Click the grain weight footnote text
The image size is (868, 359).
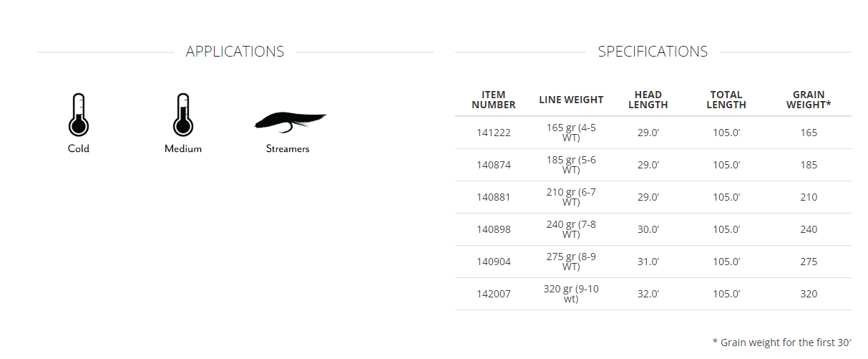pos(786,342)
